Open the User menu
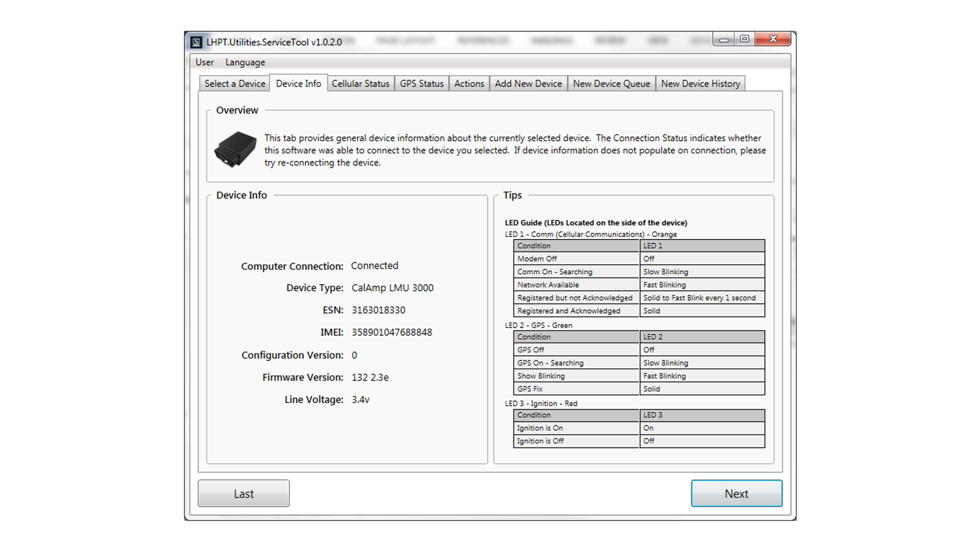This screenshot has height=551, width=980. click(205, 62)
